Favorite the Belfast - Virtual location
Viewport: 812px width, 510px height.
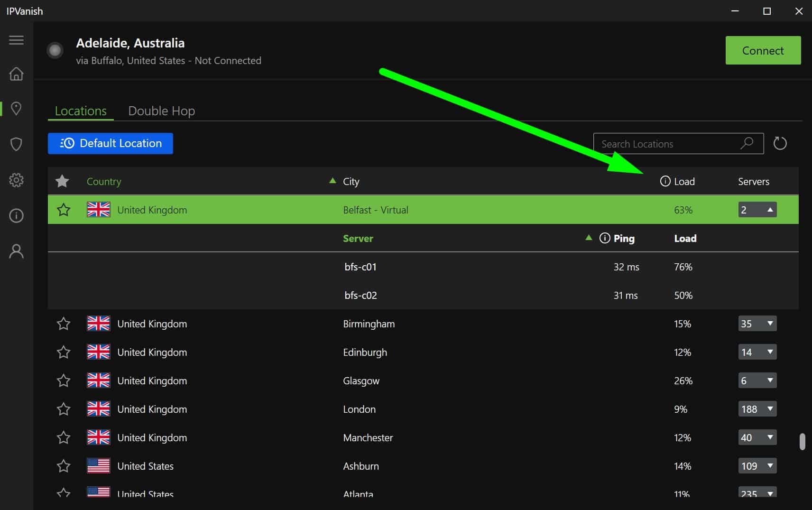point(64,210)
